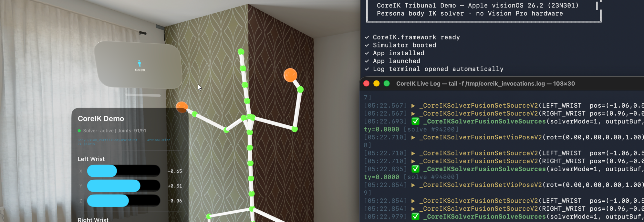644x222 pixels.
Task: Click the green check emoji at 05:22.835
Action: pyautogui.click(x=415, y=169)
